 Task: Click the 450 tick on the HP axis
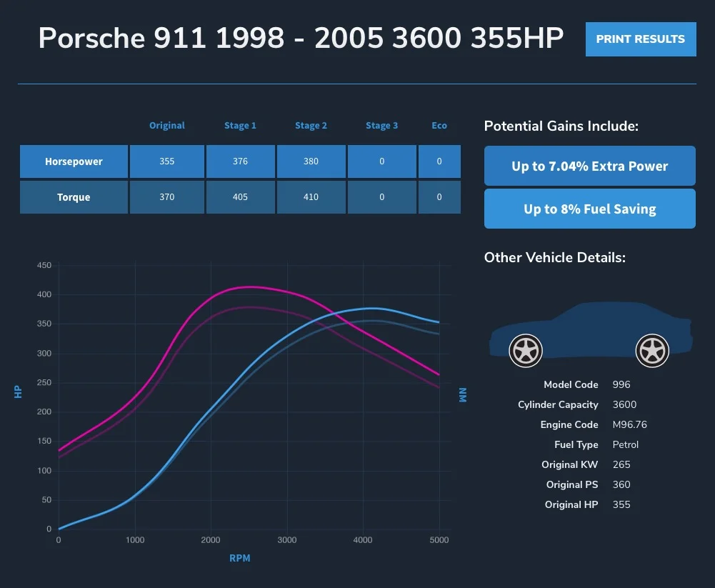[x=44, y=266]
